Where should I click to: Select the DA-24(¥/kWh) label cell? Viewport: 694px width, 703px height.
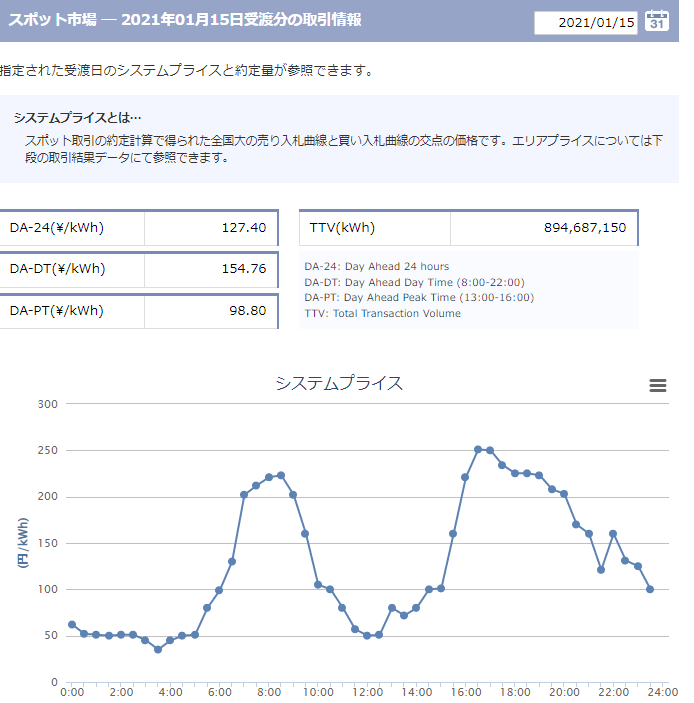72,228
